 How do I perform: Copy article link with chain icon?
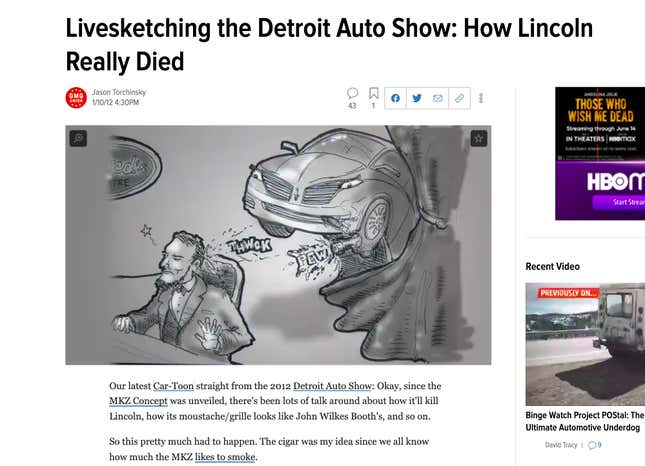click(x=459, y=98)
